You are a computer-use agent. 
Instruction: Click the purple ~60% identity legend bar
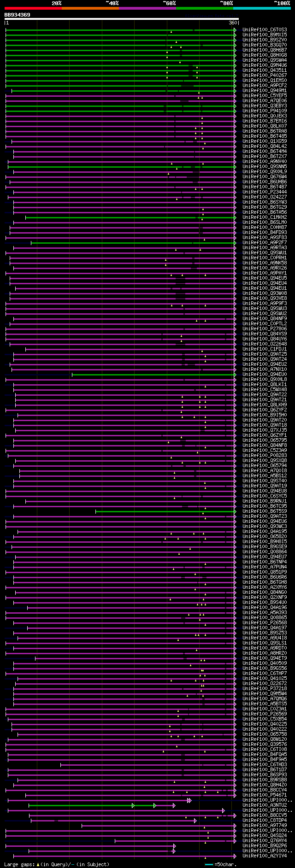[x=147, y=8]
